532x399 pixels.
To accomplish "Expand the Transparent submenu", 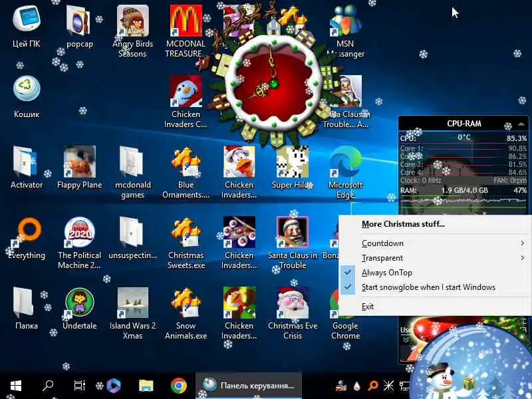I will tap(436, 258).
